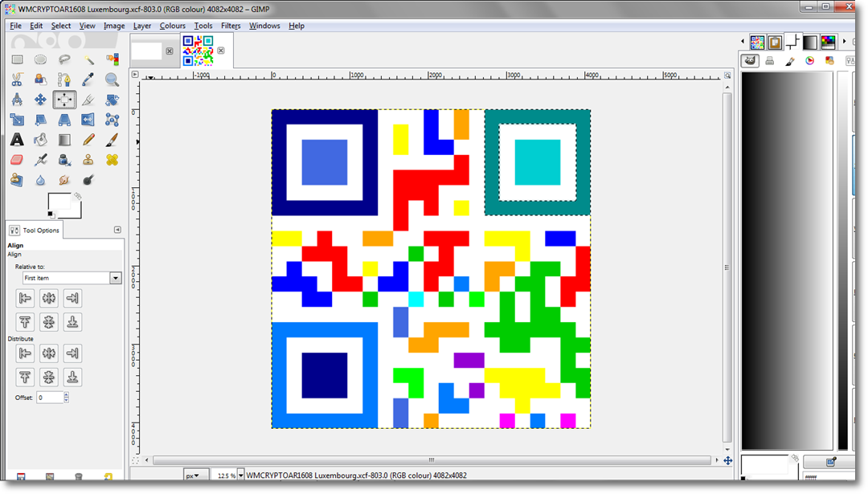Screen dimensions: 868x494
Task: Open the Colours menu
Action: pyautogui.click(x=173, y=26)
